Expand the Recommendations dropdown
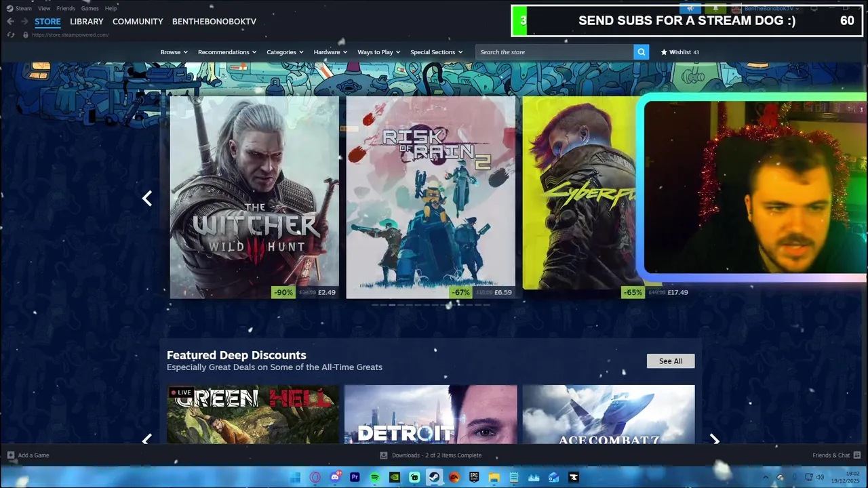Screen dimensions: 868x488 [x=227, y=52]
